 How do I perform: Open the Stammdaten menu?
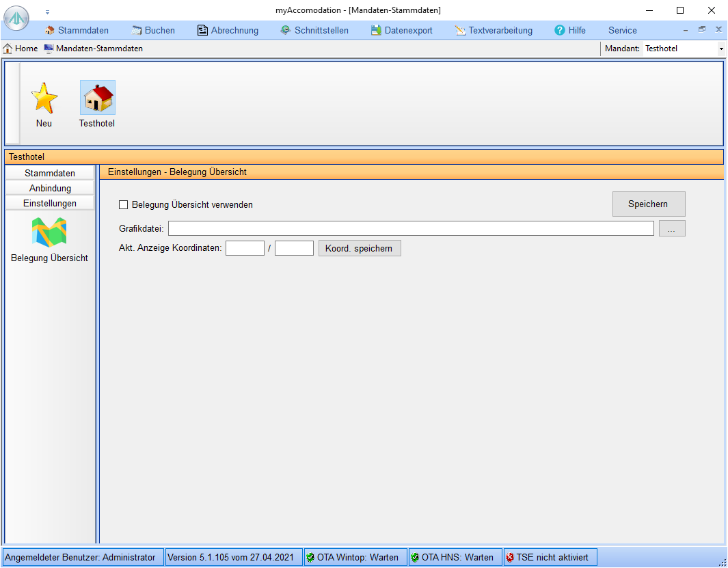tap(77, 30)
